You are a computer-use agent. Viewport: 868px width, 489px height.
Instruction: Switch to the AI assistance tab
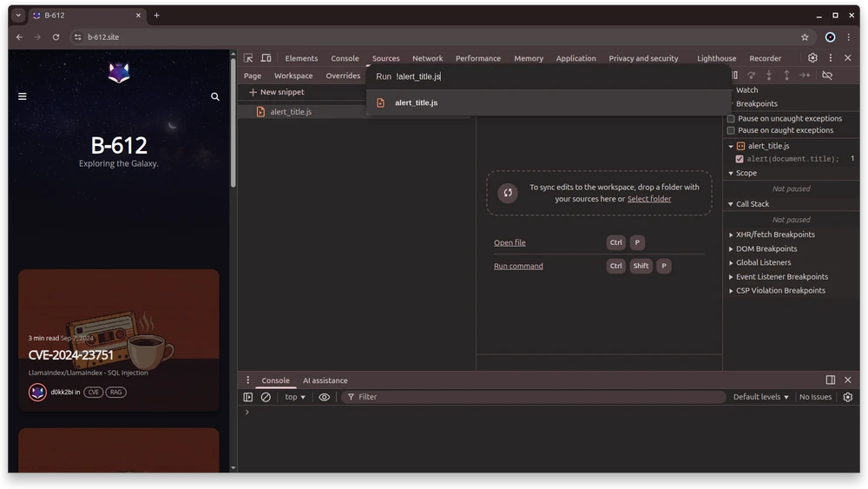coord(325,380)
